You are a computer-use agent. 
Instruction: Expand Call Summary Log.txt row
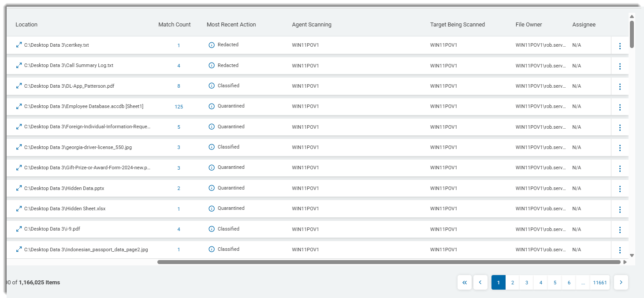[x=19, y=66]
